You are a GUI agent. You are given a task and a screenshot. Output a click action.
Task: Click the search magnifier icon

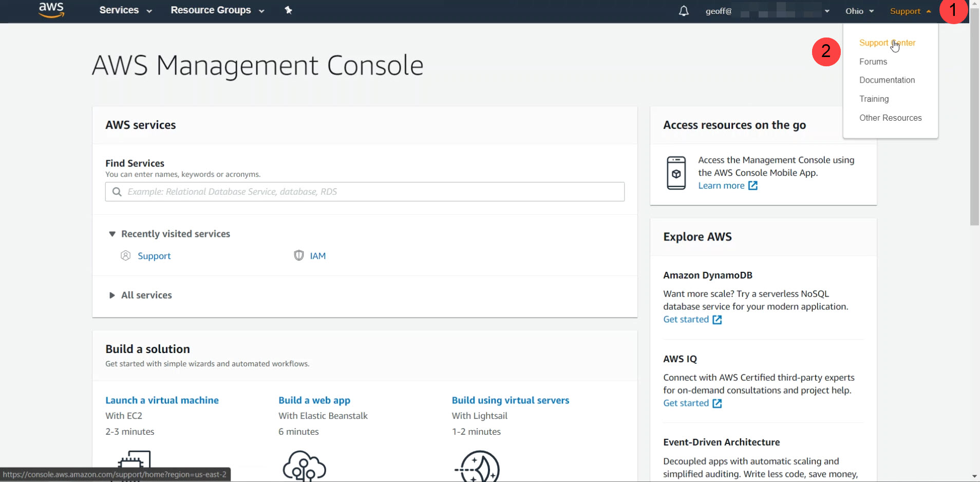point(117,192)
